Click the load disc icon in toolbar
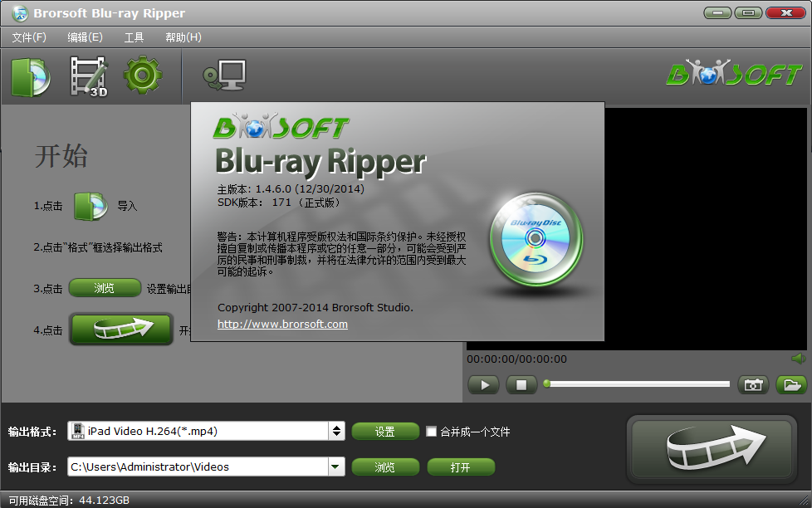Viewport: 812px width, 508px height. point(31,76)
